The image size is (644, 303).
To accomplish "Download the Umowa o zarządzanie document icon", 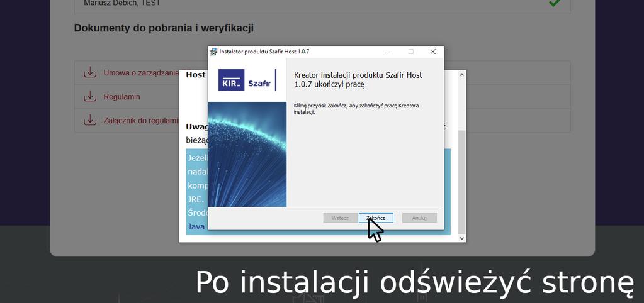I will (89, 72).
